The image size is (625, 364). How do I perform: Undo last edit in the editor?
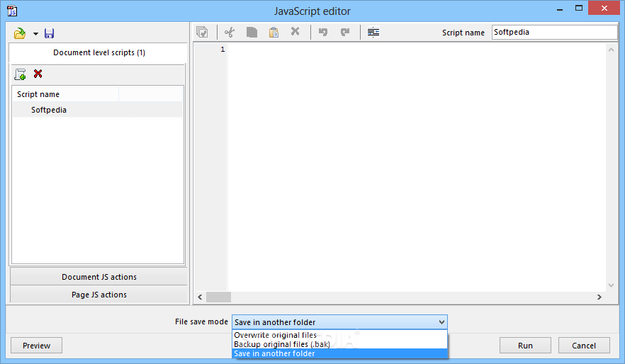(323, 32)
